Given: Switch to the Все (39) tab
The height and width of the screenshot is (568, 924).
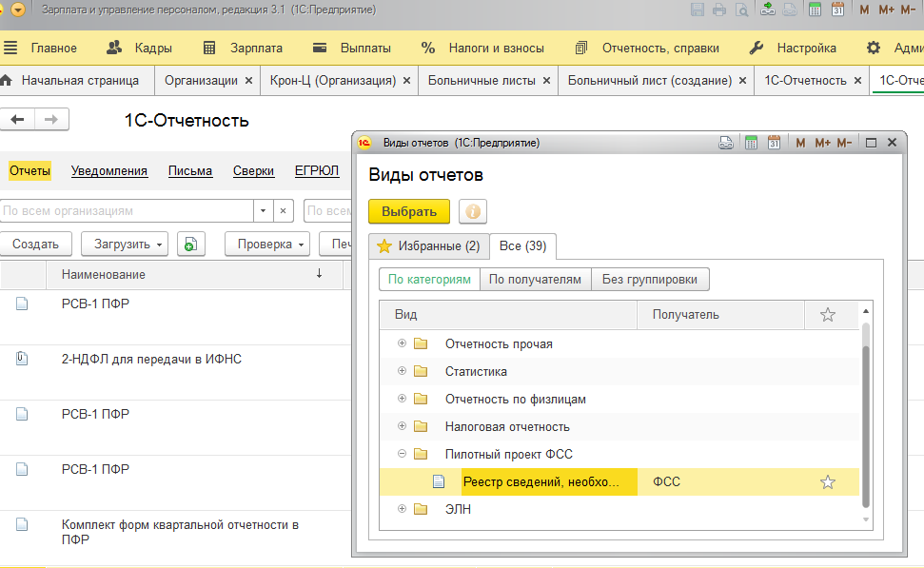Looking at the screenshot, I should pyautogui.click(x=522, y=246).
